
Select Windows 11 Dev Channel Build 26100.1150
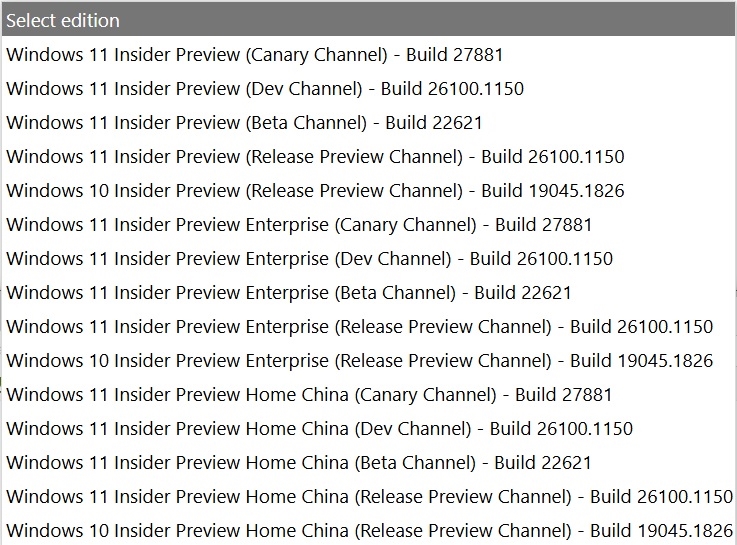tap(368, 88)
